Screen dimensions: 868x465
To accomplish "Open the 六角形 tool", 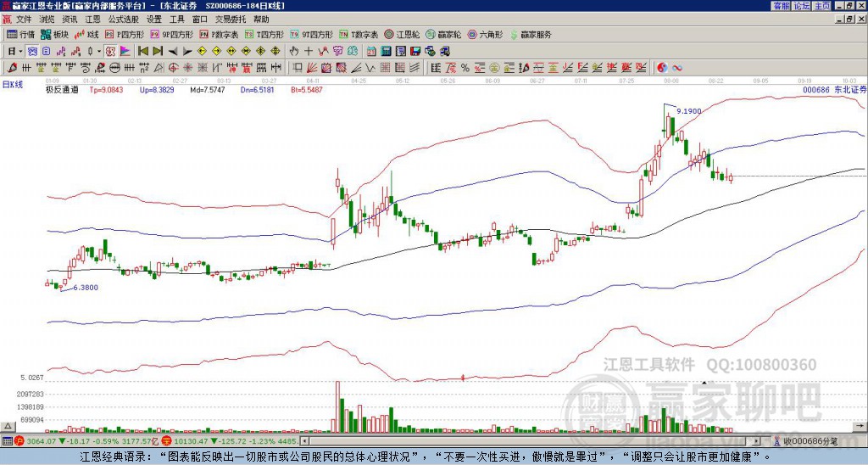I will tap(485, 34).
